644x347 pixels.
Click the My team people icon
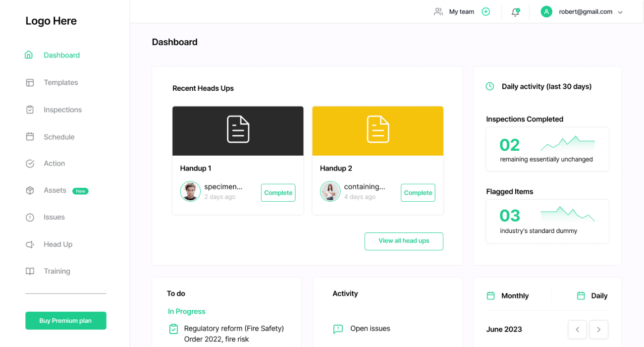coord(438,11)
